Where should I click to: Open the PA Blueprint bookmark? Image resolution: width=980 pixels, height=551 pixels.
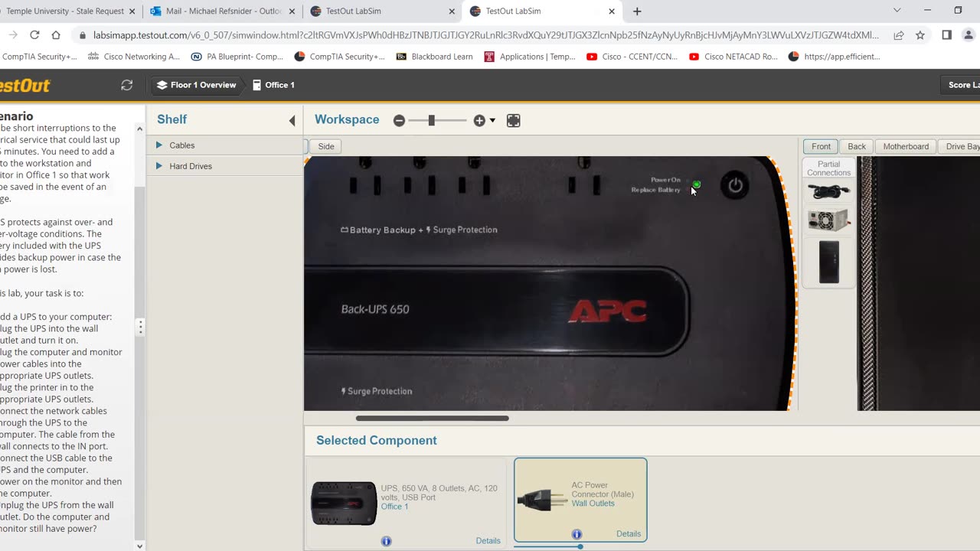pos(237,57)
